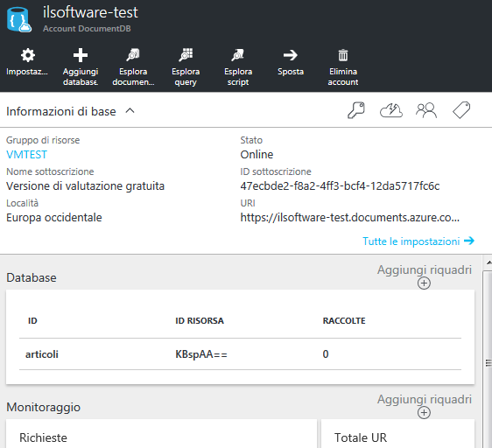Click the Online status value
The height and width of the screenshot is (448, 492).
[x=257, y=155]
